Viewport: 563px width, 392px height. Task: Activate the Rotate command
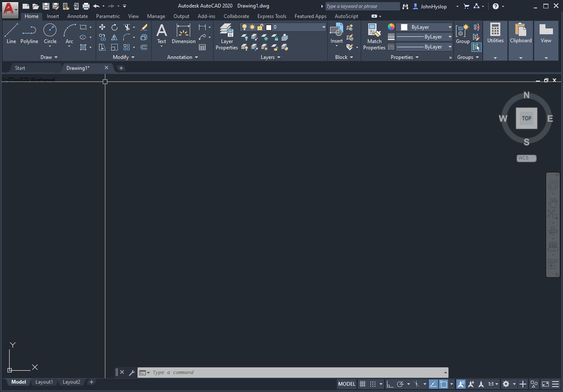click(115, 27)
